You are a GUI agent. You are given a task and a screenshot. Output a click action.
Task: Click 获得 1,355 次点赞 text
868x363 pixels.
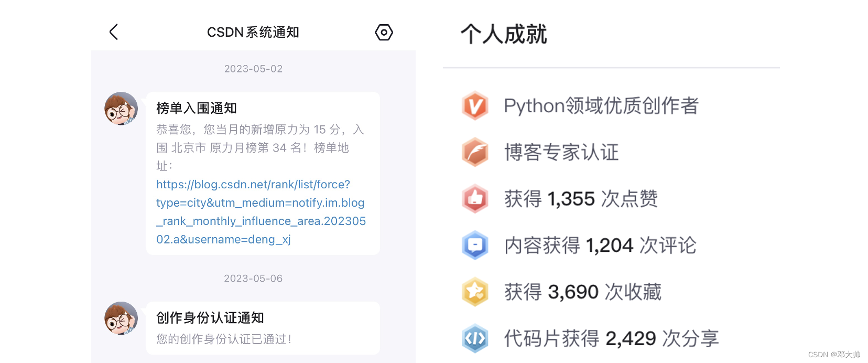[x=581, y=199]
